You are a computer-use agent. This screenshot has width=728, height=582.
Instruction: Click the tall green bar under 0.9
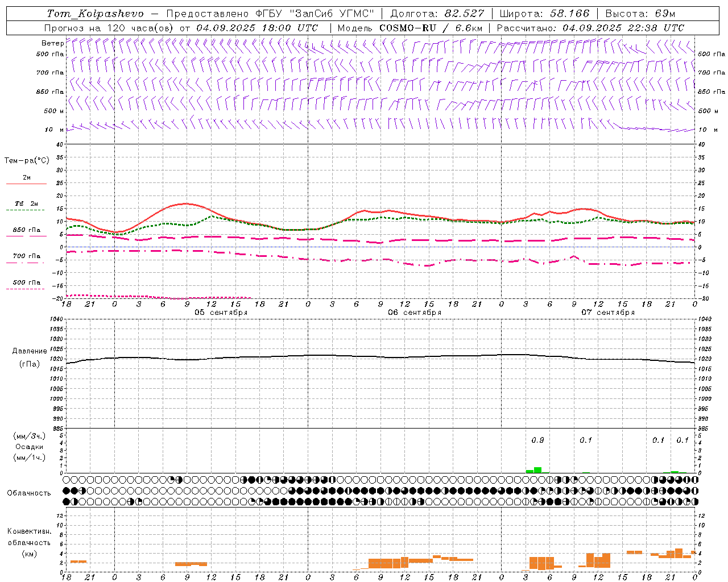(538, 470)
